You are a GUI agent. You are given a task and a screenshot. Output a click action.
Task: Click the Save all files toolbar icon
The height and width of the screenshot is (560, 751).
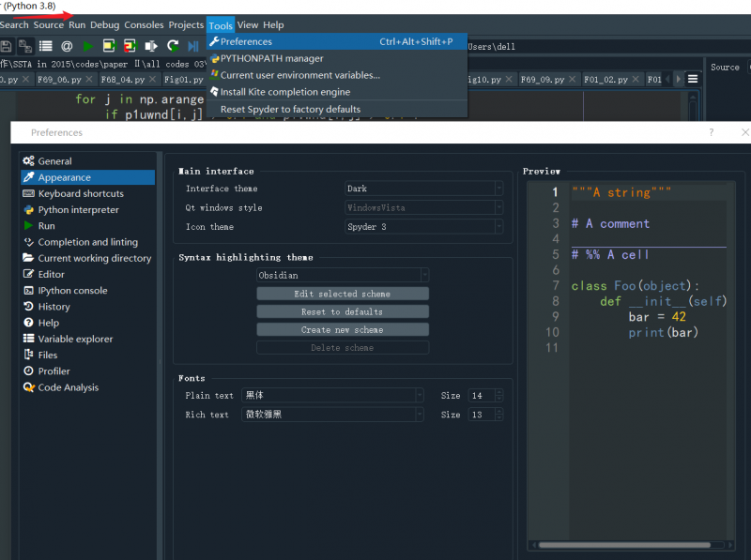tap(25, 45)
